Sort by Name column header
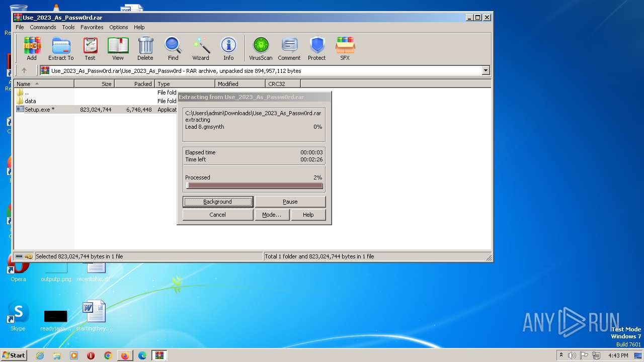 tap(44, 84)
